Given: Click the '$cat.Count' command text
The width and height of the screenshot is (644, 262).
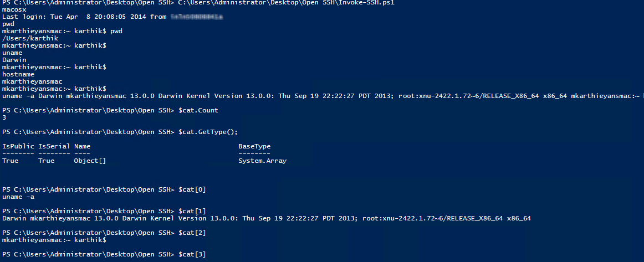Looking at the screenshot, I should click(198, 110).
